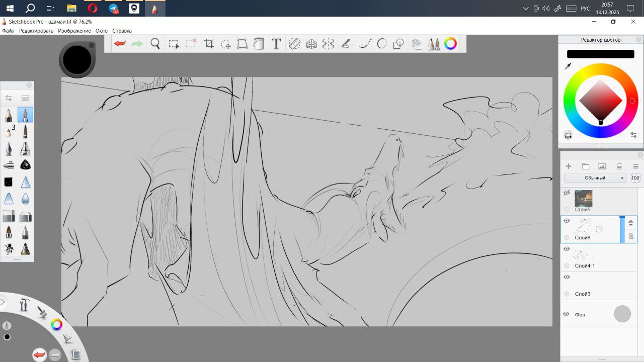This screenshot has height=362, width=644.
Task: Open the blend mode dropdown Обычный
Action: 595,178
